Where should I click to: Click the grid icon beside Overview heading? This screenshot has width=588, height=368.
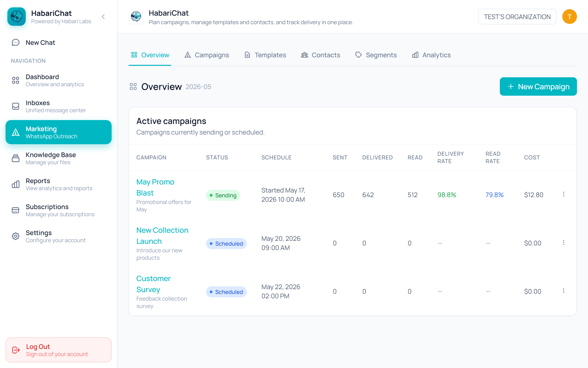[x=133, y=87]
